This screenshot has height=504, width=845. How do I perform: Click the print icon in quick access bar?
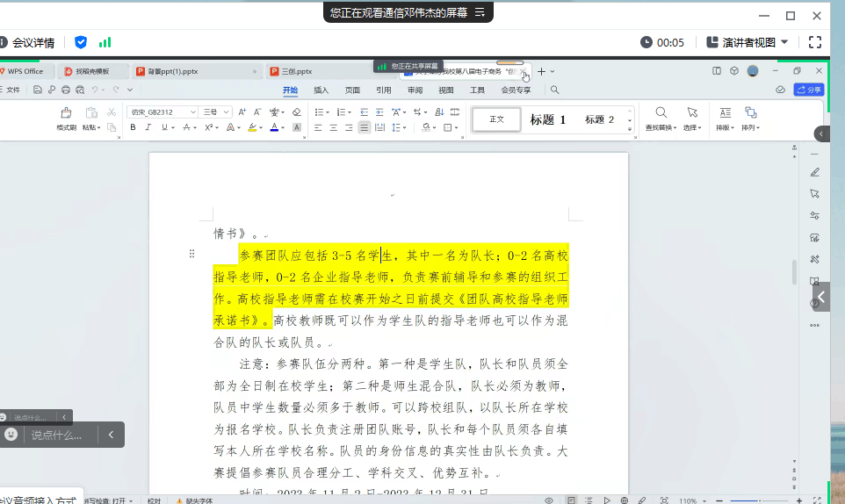(x=66, y=90)
